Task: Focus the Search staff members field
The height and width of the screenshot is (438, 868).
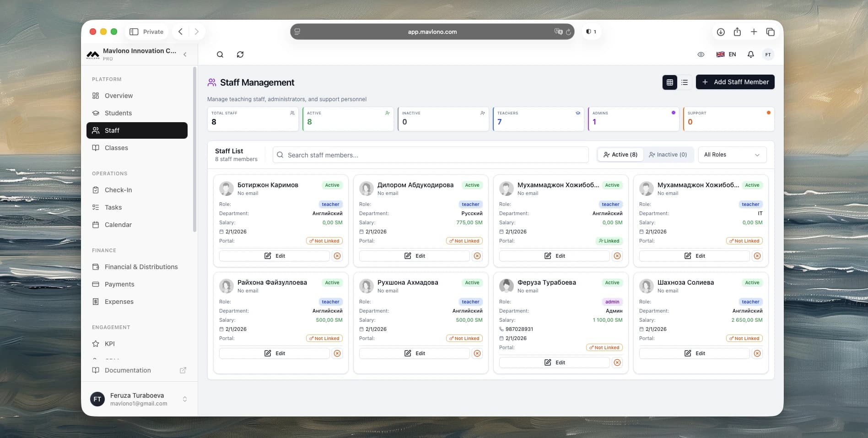Action: 430,155
